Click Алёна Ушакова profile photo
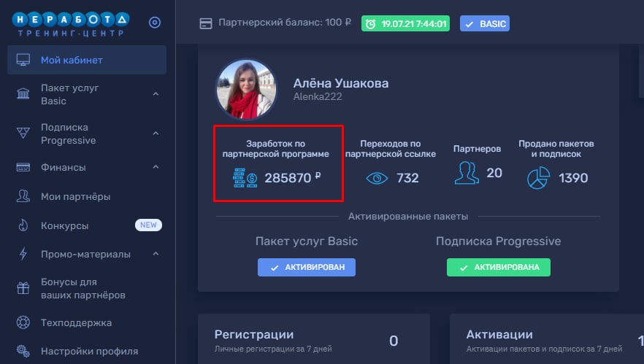Viewport: 644px width, 364px height. click(246, 89)
